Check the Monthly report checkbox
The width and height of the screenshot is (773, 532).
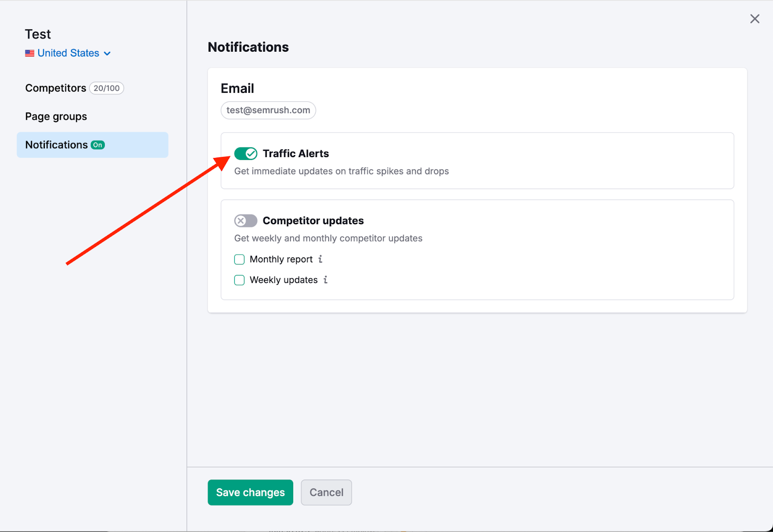coord(239,259)
